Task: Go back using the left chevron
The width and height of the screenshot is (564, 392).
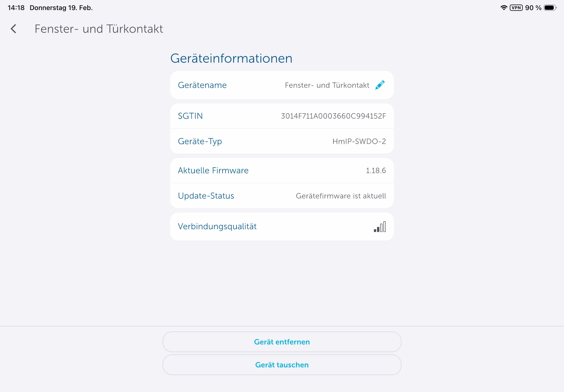Action: tap(14, 29)
